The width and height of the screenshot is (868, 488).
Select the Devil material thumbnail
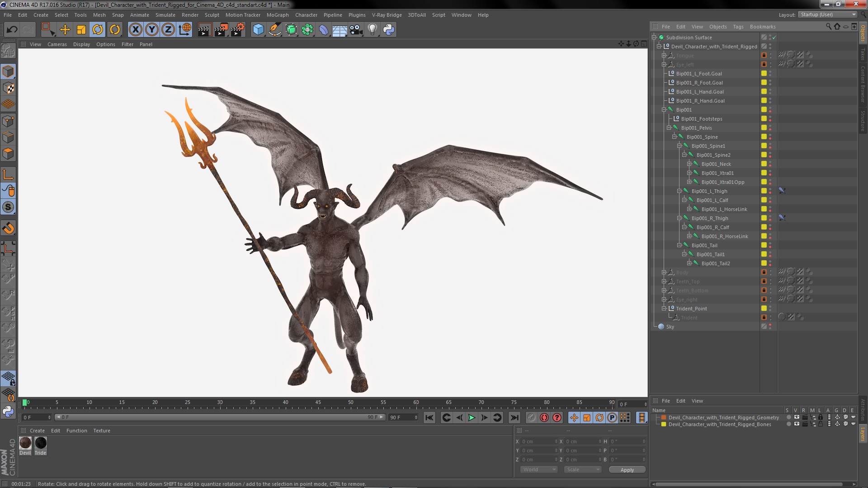[25, 443]
